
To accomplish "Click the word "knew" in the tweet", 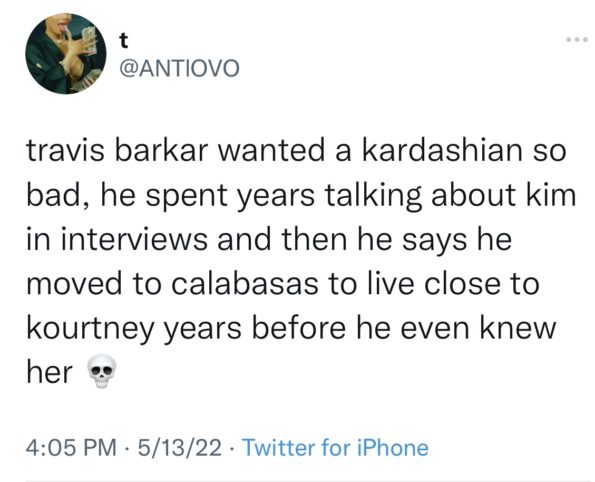I will (518, 328).
